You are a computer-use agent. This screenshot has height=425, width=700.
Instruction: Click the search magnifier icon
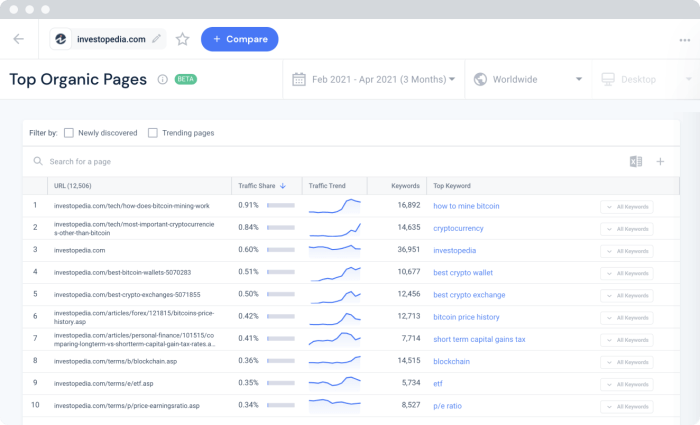(38, 161)
